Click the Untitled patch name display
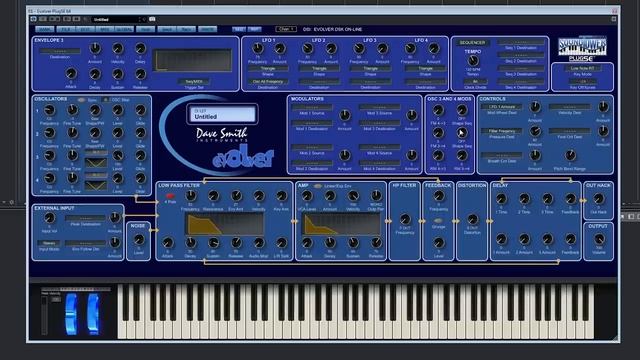The image size is (640, 360). tap(222, 114)
